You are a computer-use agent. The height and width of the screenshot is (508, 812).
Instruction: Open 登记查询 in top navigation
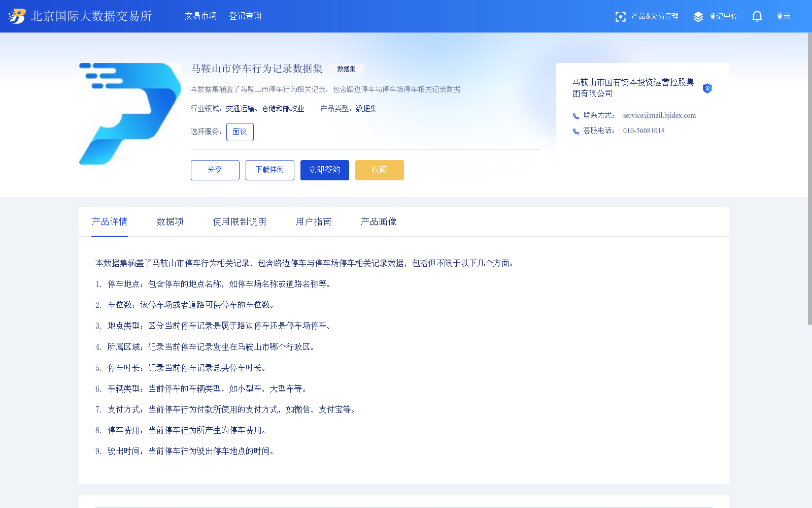(246, 16)
